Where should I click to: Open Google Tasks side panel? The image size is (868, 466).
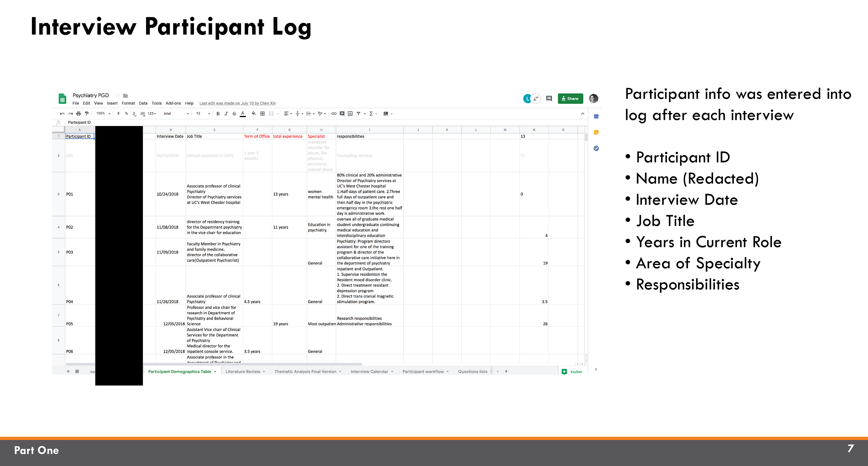[x=596, y=148]
